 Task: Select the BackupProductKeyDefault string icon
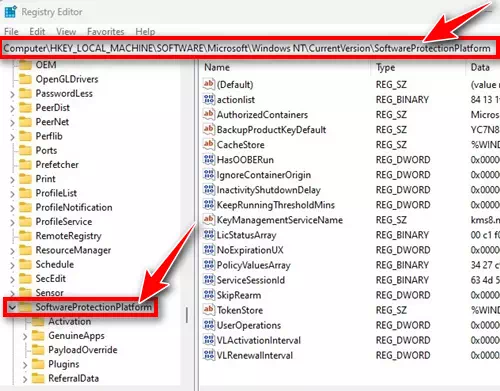click(209, 129)
